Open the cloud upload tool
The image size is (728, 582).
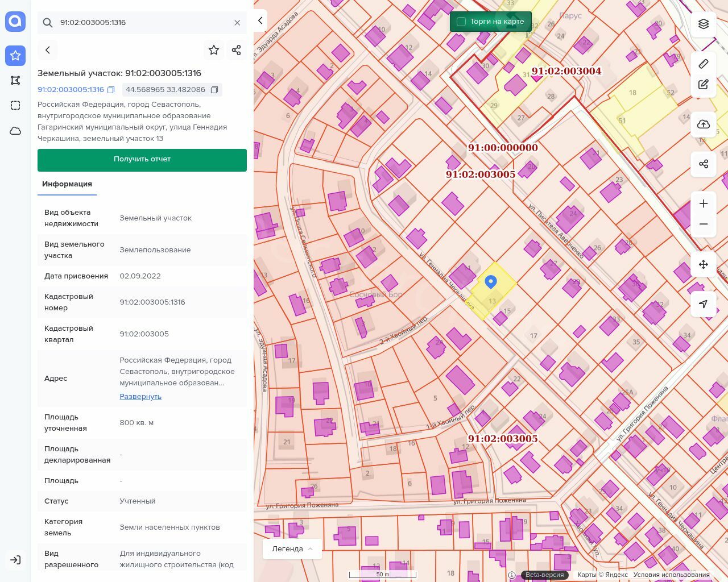704,124
